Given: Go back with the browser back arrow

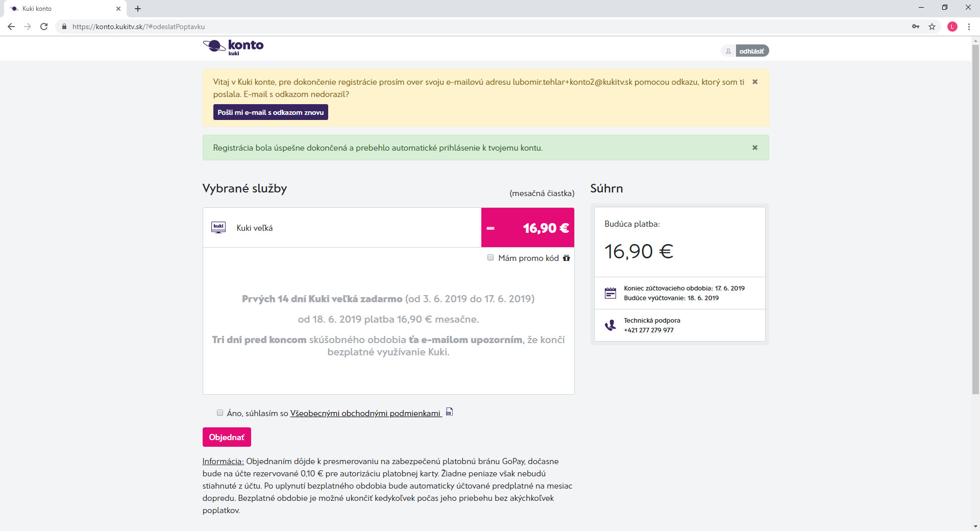Looking at the screenshot, I should [x=11, y=27].
